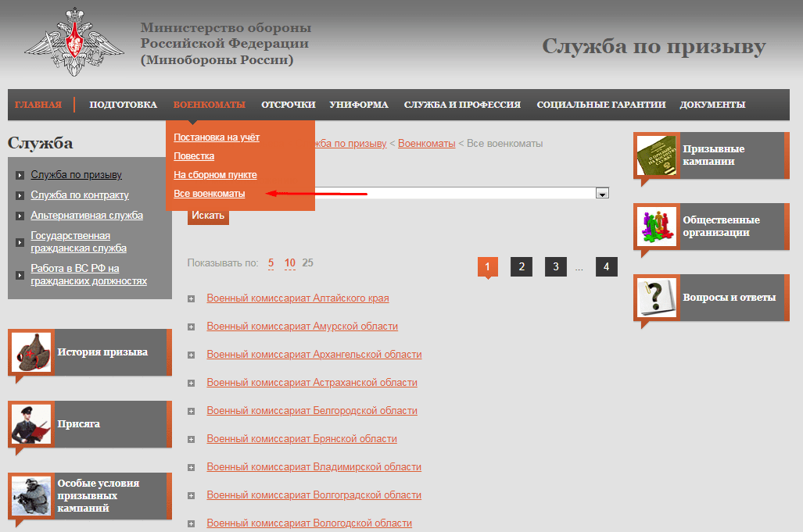803x532 pixels.
Task: Click the Присяга soldier image
Action: point(32,424)
